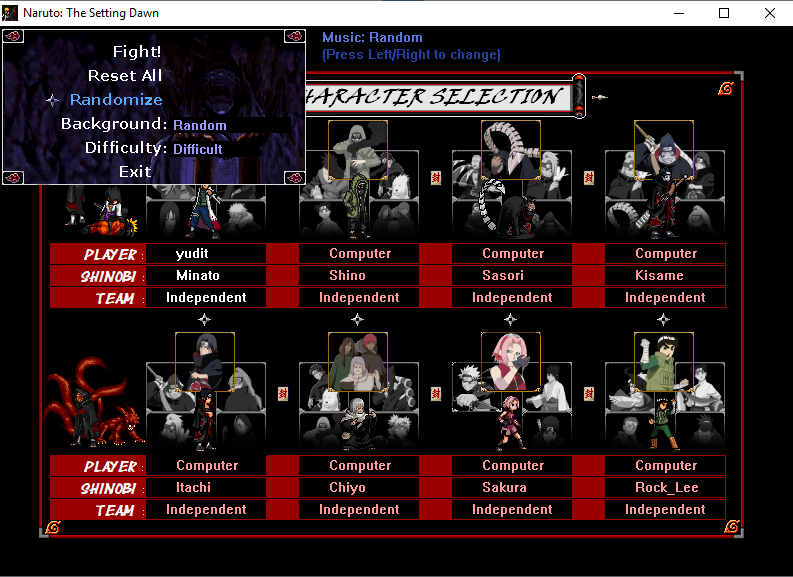The height and width of the screenshot is (577, 793).
Task: Change Sasori's team Independent
Action: [x=512, y=297]
